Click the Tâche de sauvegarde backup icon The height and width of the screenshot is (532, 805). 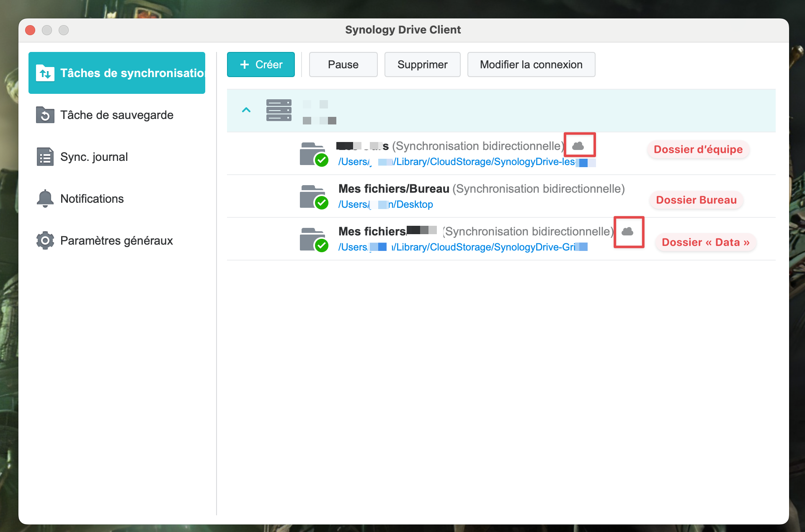click(x=45, y=115)
